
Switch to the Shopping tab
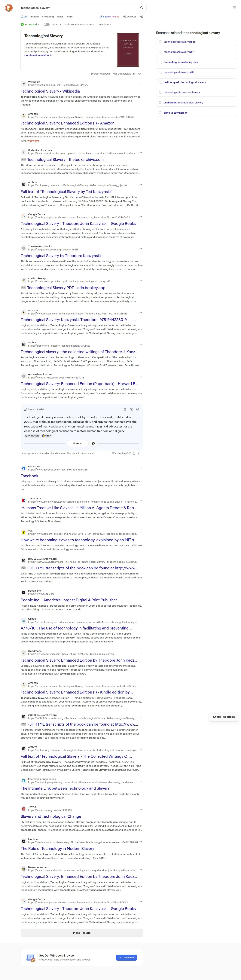[x=48, y=17]
